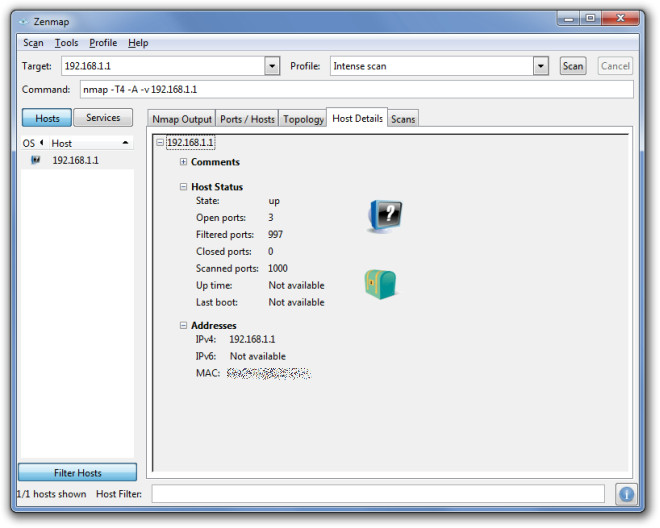Image resolution: width=660 pixels, height=528 pixels.
Task: Click into the Command input field
Action: click(357, 89)
